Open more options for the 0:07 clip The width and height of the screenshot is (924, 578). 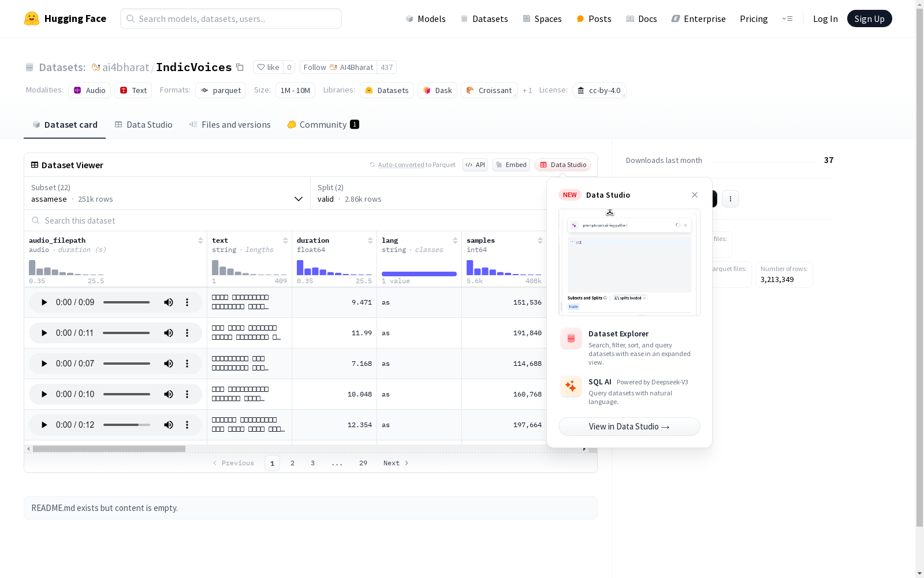(x=187, y=364)
